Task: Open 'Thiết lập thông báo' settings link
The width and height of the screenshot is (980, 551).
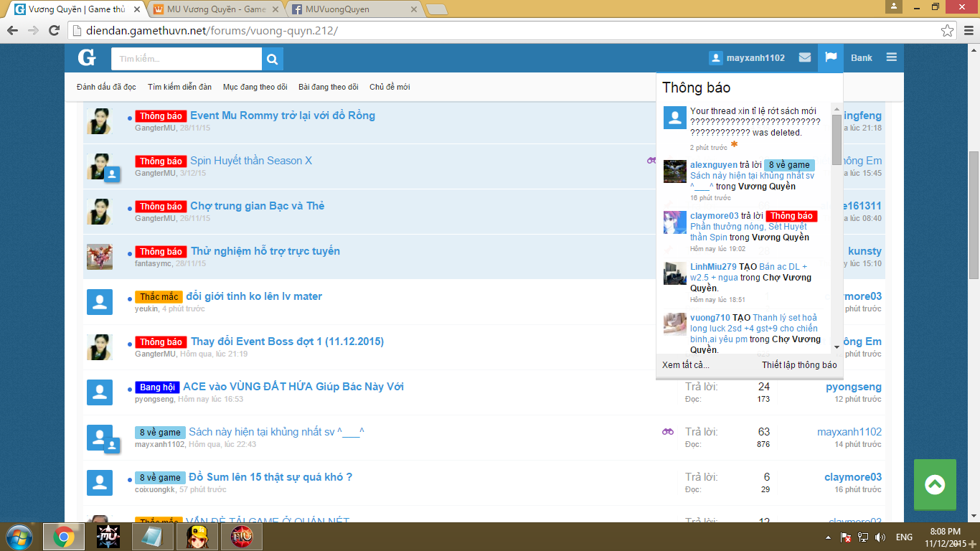Action: coord(799,365)
